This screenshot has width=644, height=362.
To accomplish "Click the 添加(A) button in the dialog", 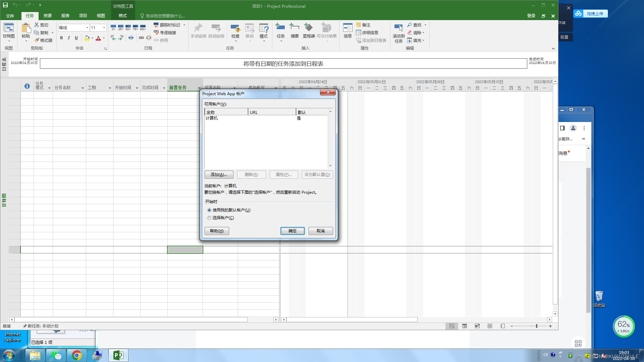I will click(x=219, y=174).
